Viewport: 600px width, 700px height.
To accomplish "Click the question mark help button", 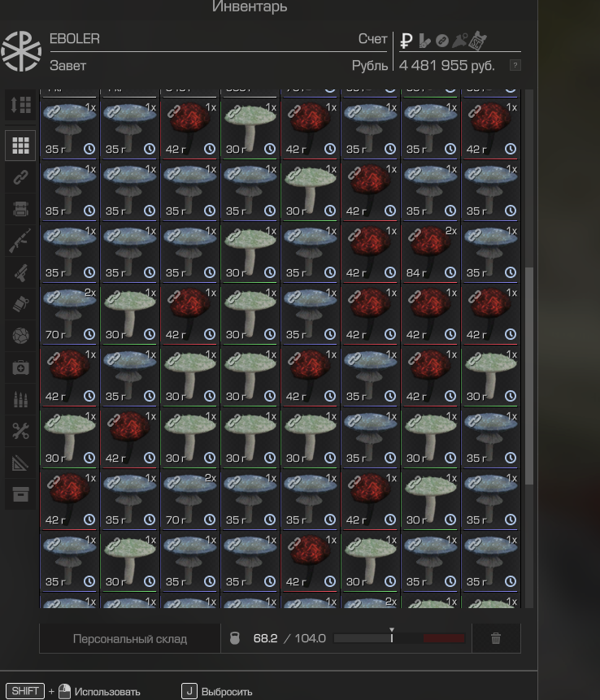I will point(515,65).
